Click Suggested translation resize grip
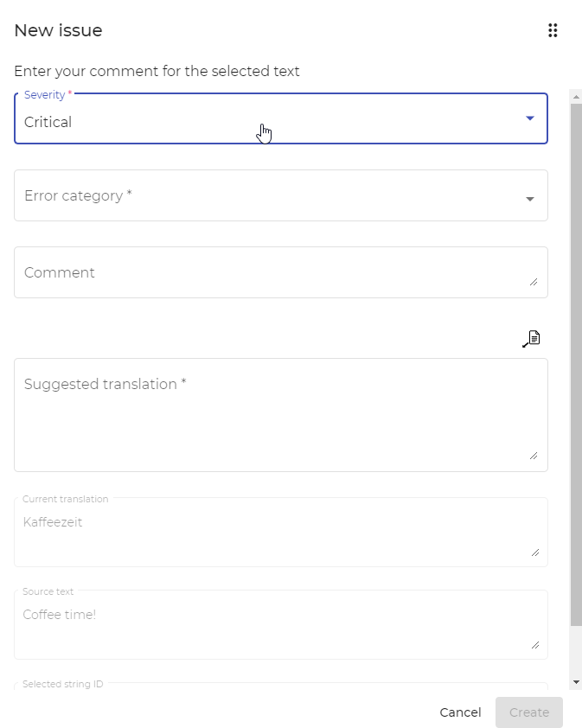Image resolution: width=582 pixels, height=728 pixels. click(x=534, y=456)
